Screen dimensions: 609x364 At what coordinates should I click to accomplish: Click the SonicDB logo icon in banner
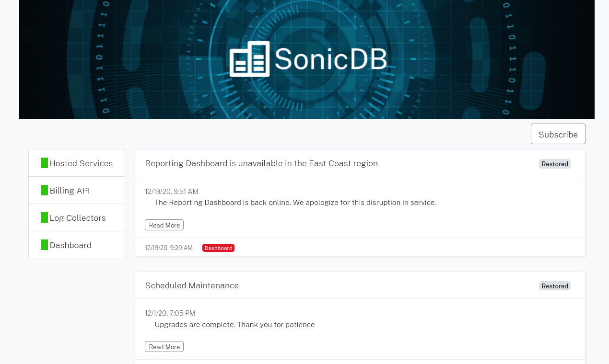[x=249, y=59]
